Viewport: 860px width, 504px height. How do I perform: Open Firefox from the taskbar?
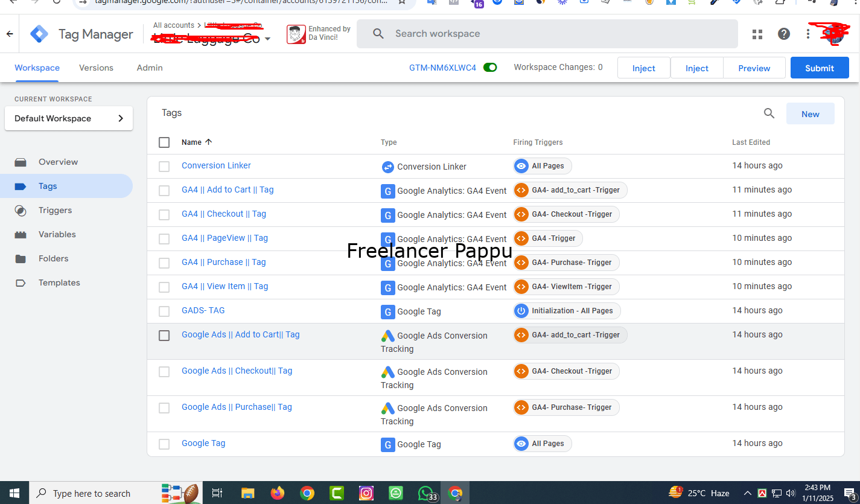[x=278, y=493]
